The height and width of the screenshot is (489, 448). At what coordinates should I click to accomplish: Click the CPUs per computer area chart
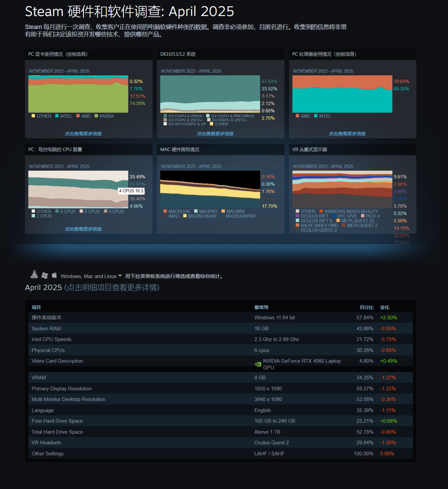(78, 190)
